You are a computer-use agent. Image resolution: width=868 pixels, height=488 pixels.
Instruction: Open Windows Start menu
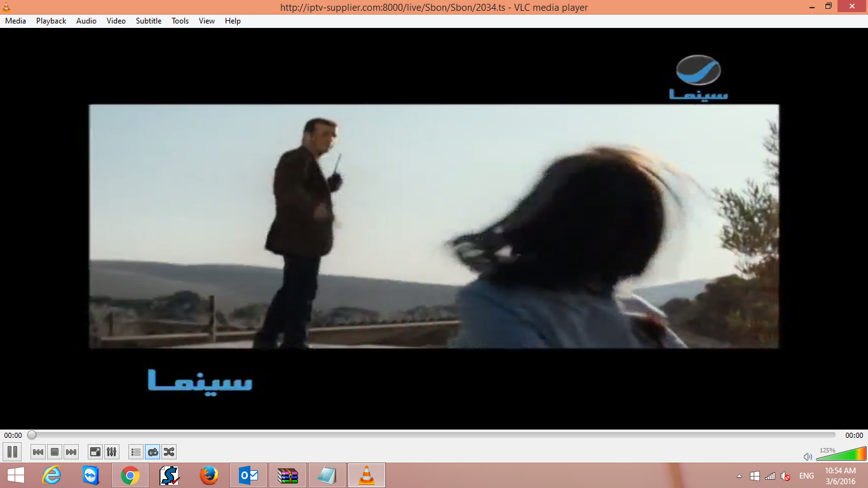(x=15, y=475)
